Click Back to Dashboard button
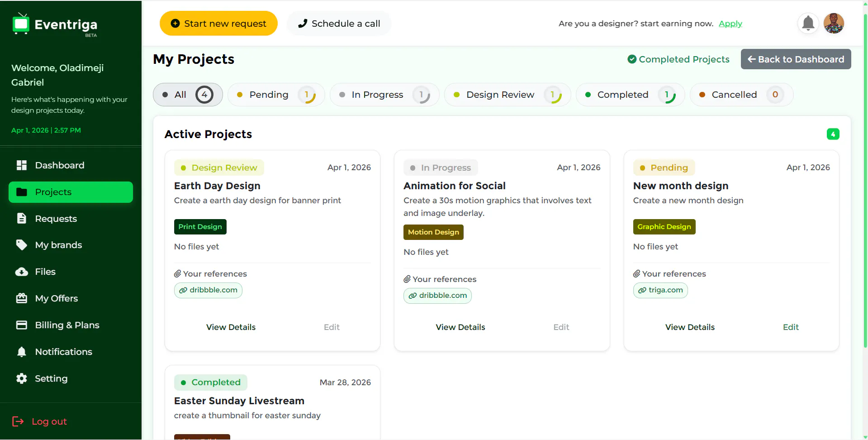The width and height of the screenshot is (868, 440). click(x=796, y=59)
